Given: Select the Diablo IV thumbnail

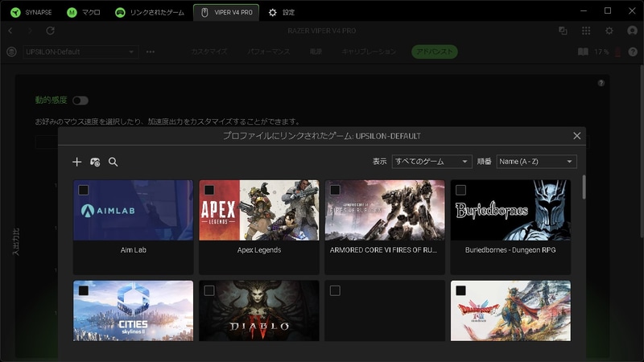Looking at the screenshot, I should coord(259,311).
